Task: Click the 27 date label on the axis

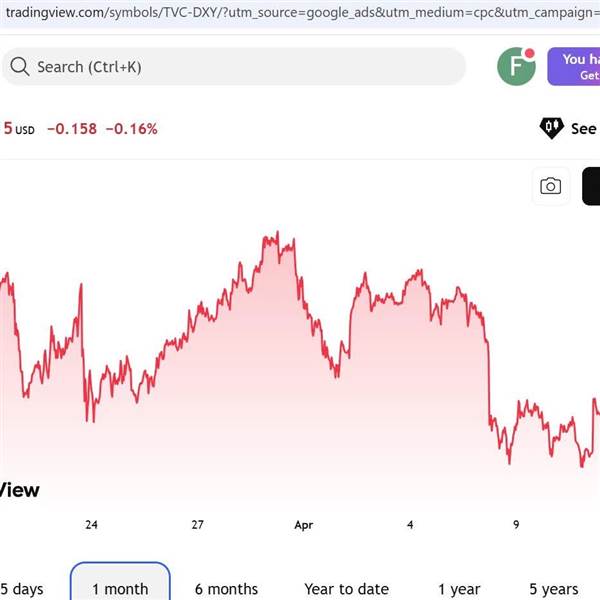Action: [x=198, y=524]
